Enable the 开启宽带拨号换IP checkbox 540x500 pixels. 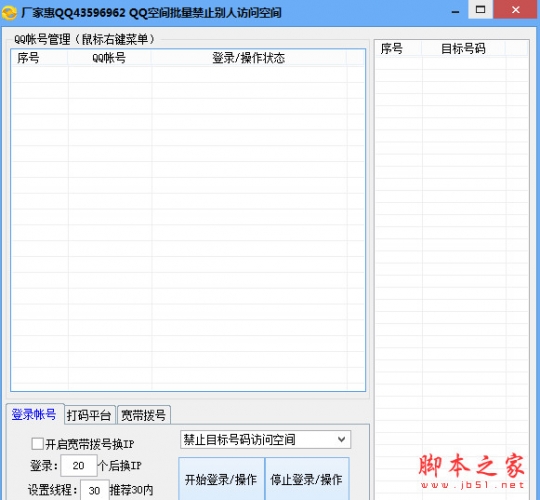pos(37,444)
